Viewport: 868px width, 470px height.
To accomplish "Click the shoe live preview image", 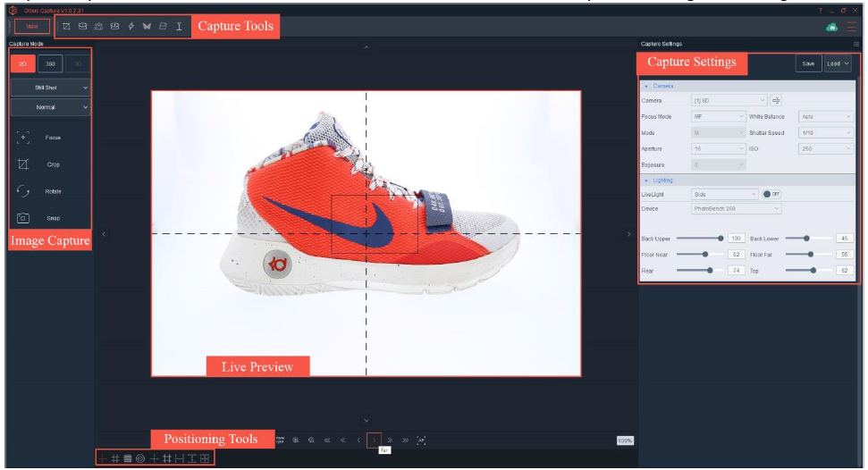I will (x=366, y=233).
